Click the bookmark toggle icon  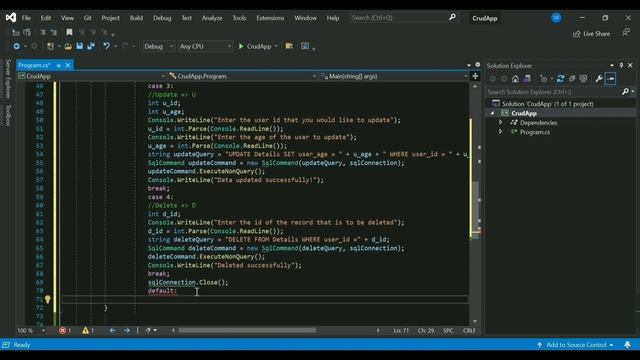click(69, 32)
